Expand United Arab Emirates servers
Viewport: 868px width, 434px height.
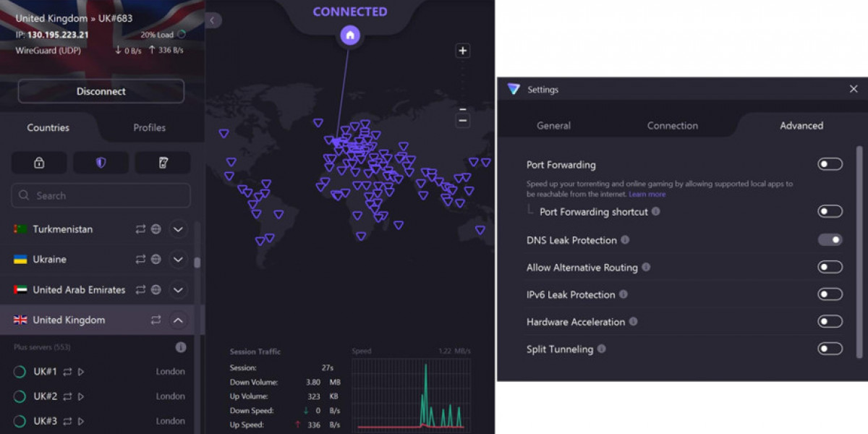tap(178, 289)
